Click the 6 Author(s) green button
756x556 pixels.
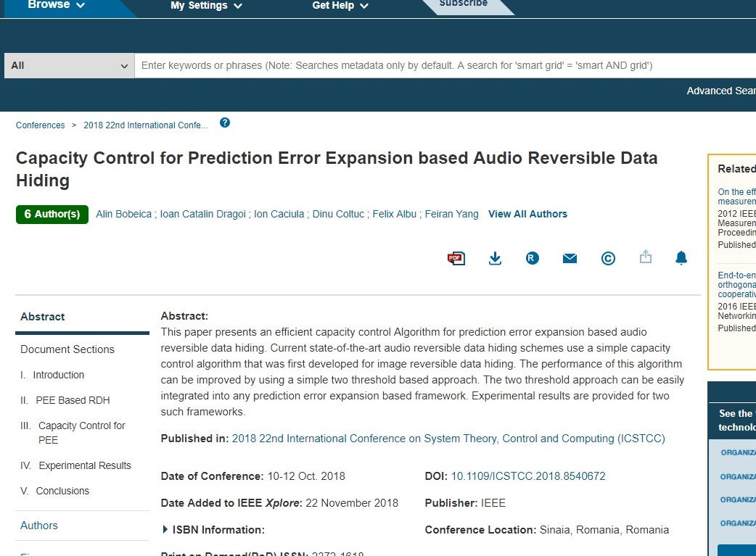coord(52,215)
